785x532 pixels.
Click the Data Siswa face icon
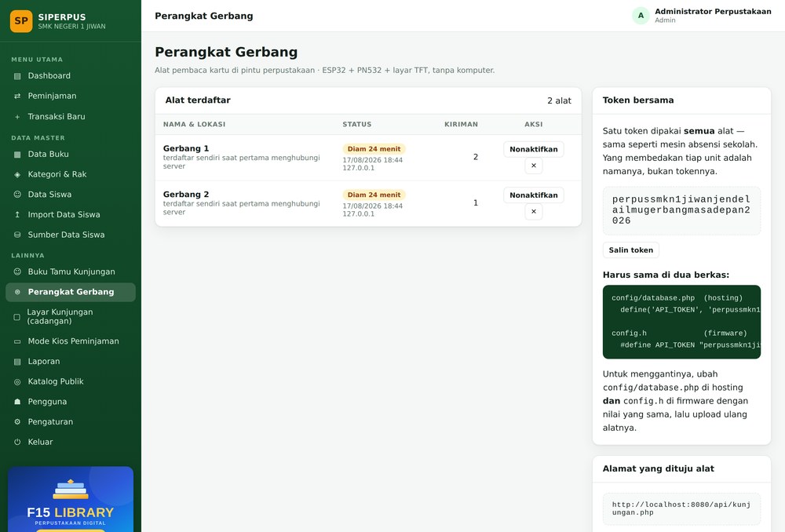click(17, 194)
